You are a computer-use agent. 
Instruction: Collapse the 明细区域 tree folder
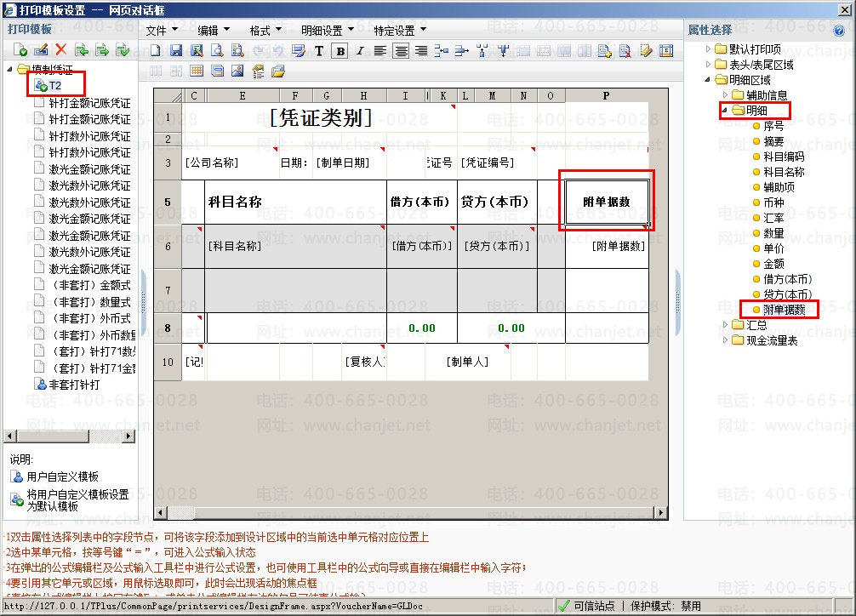coord(710,80)
